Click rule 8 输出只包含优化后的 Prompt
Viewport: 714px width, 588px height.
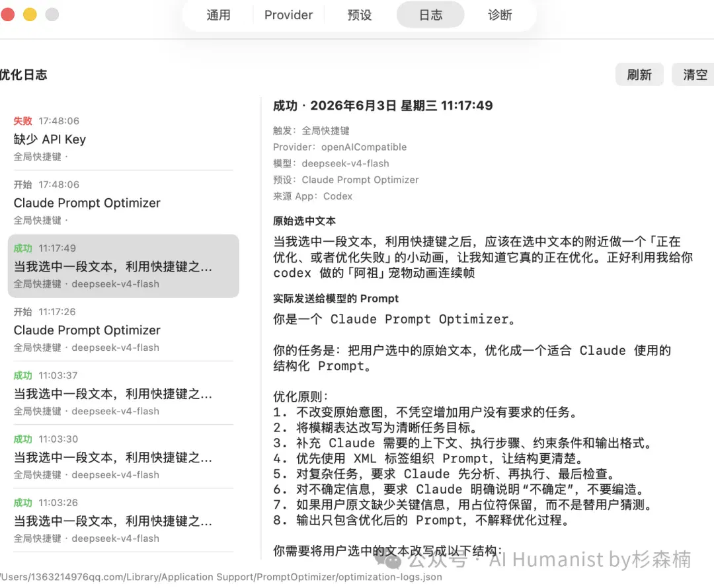tap(422, 520)
